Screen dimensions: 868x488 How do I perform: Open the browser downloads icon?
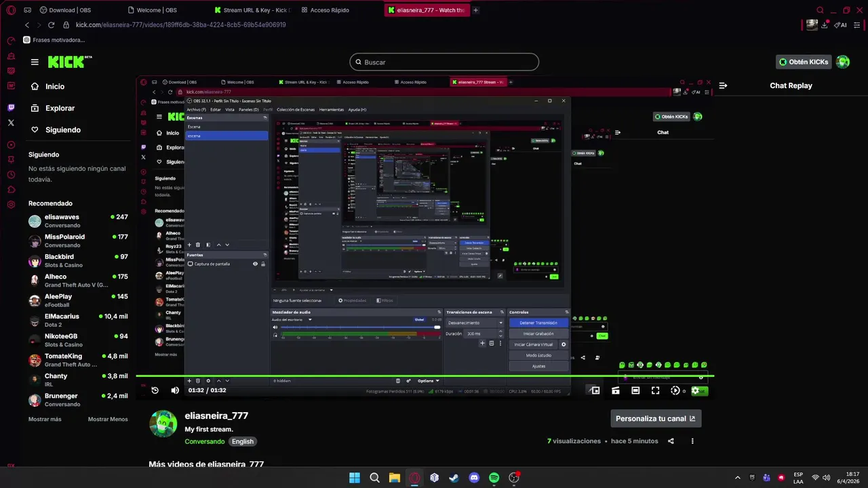(825, 25)
